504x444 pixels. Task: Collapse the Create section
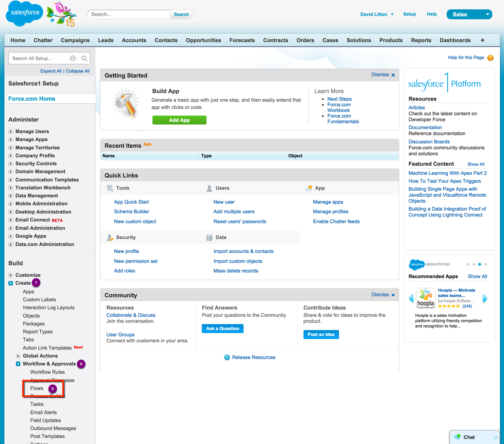11,283
